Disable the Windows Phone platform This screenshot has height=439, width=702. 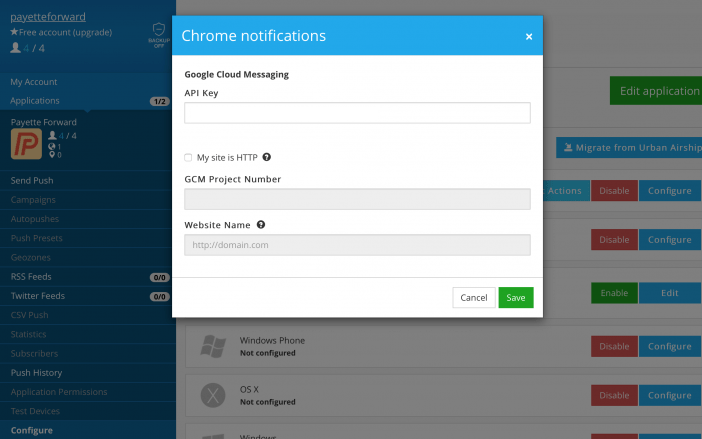click(x=614, y=346)
